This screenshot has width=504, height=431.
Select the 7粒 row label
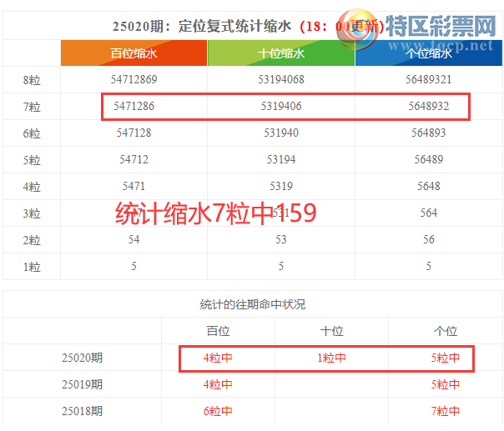(32, 107)
